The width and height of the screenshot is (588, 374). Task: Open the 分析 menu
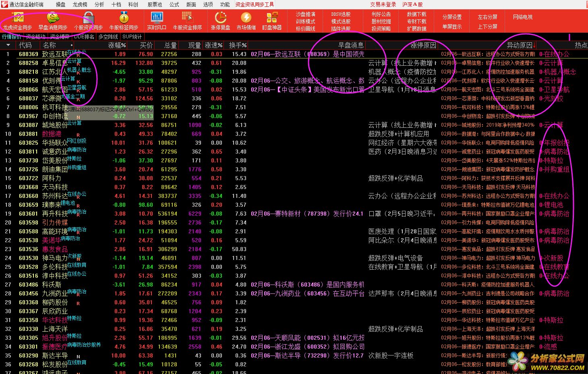pyautogui.click(x=99, y=4)
